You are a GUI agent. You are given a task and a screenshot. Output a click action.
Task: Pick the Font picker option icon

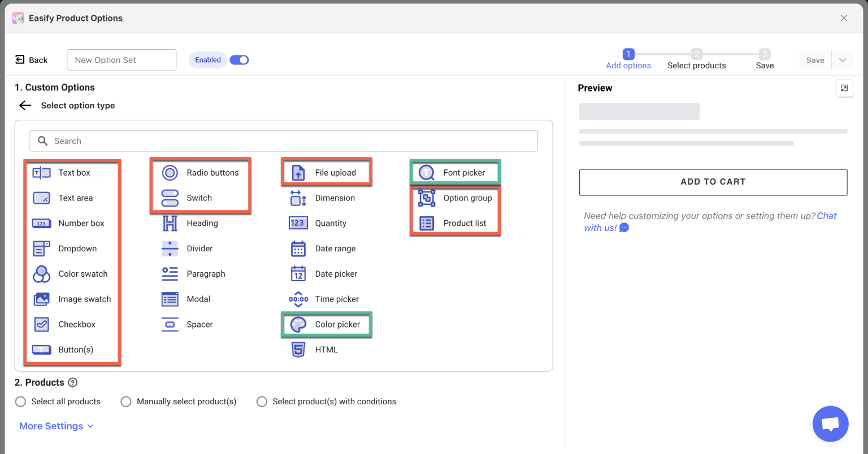427,173
